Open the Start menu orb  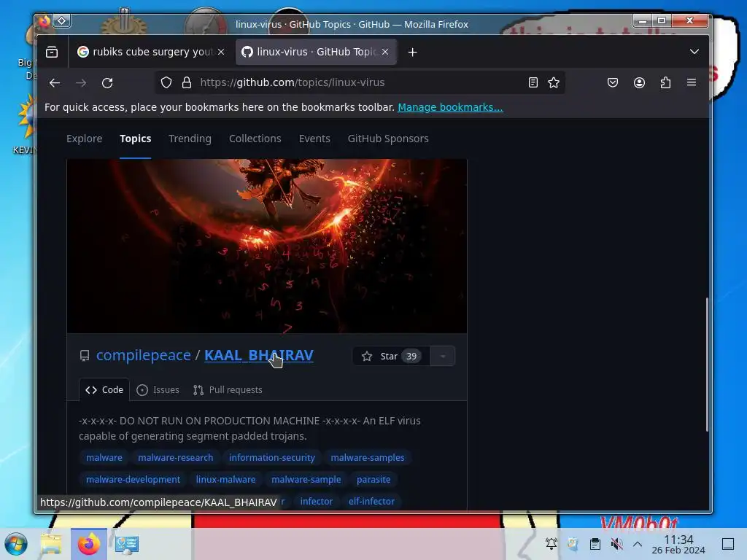(x=16, y=544)
